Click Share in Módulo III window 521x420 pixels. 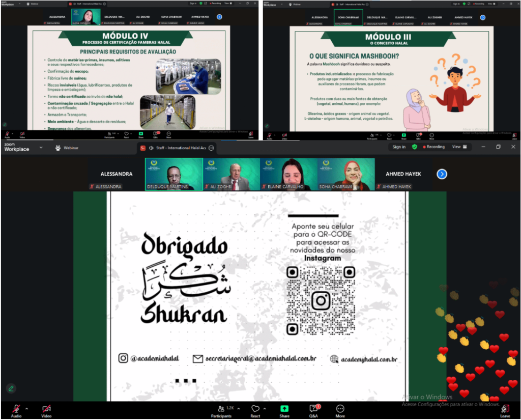pyautogui.click(x=403, y=136)
